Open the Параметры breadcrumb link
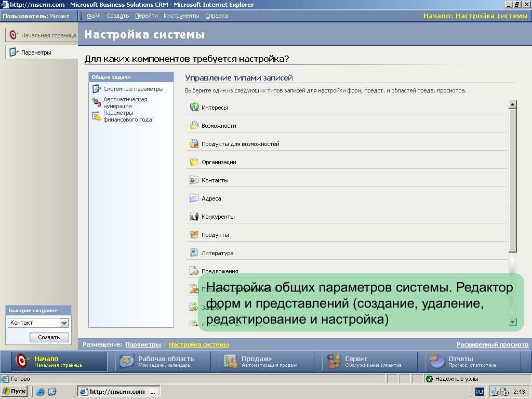This screenshot has width=532, height=399. pos(143,344)
